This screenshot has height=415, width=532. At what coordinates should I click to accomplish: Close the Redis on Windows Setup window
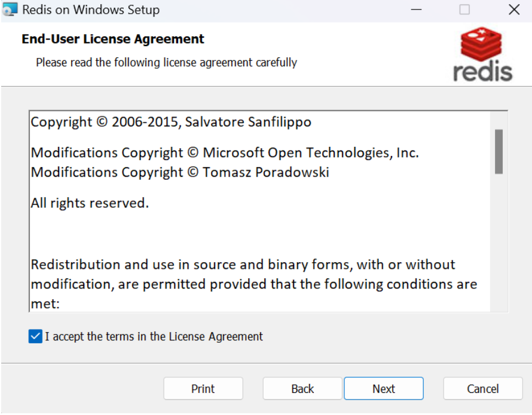[x=514, y=10]
